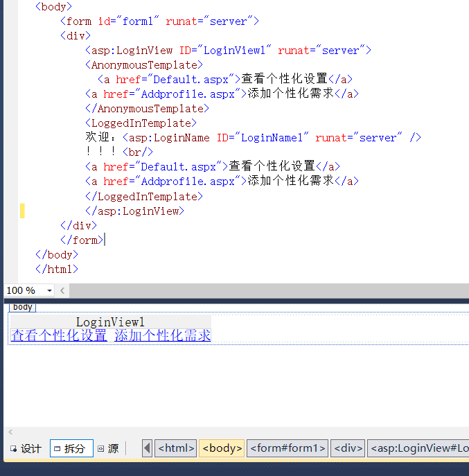Click the 拆分 tab icon
Image resolution: width=469 pixels, height=476 pixels.
click(x=57, y=448)
